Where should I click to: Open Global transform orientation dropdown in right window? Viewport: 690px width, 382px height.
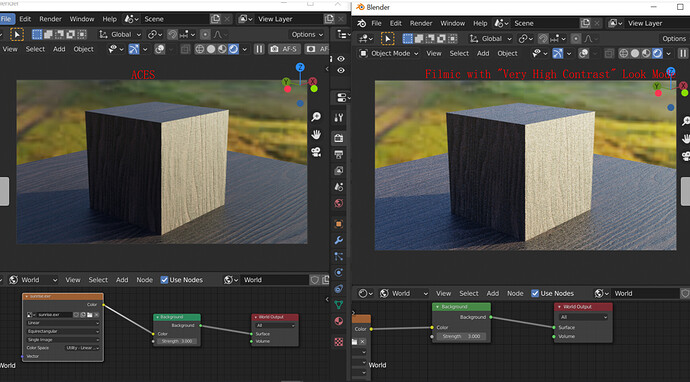click(x=490, y=39)
